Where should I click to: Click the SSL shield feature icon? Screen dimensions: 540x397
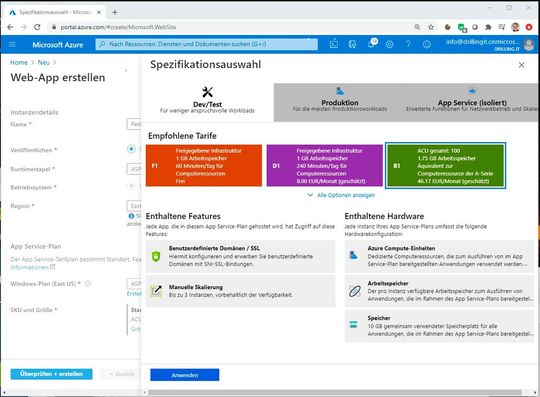(x=156, y=256)
